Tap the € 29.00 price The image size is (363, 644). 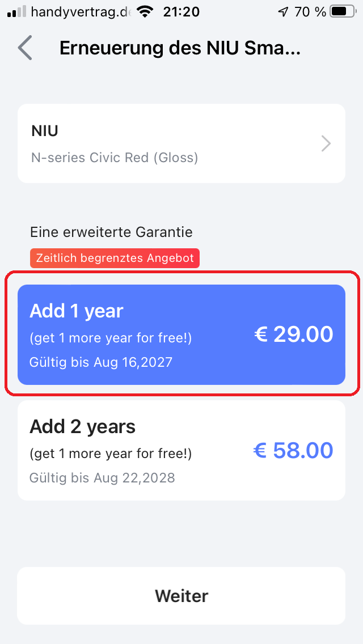pos(293,334)
